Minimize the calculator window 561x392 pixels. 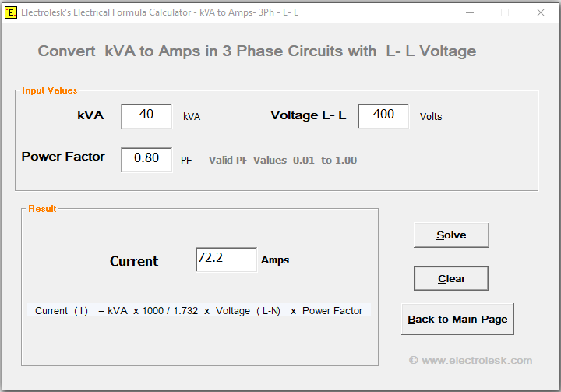[x=469, y=12]
